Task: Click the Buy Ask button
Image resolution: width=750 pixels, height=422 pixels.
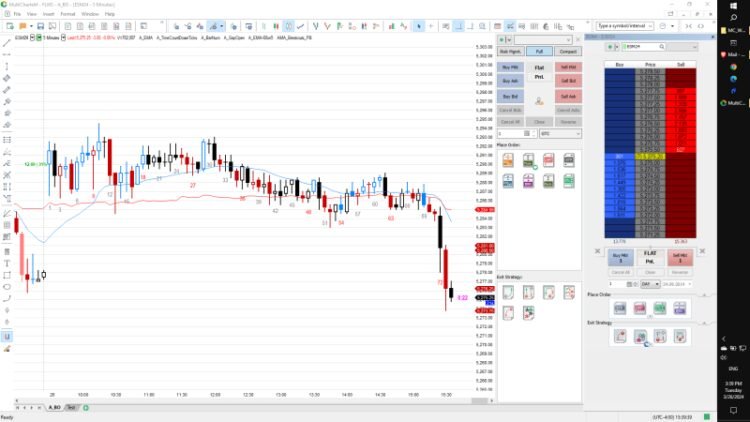Action: click(510, 81)
